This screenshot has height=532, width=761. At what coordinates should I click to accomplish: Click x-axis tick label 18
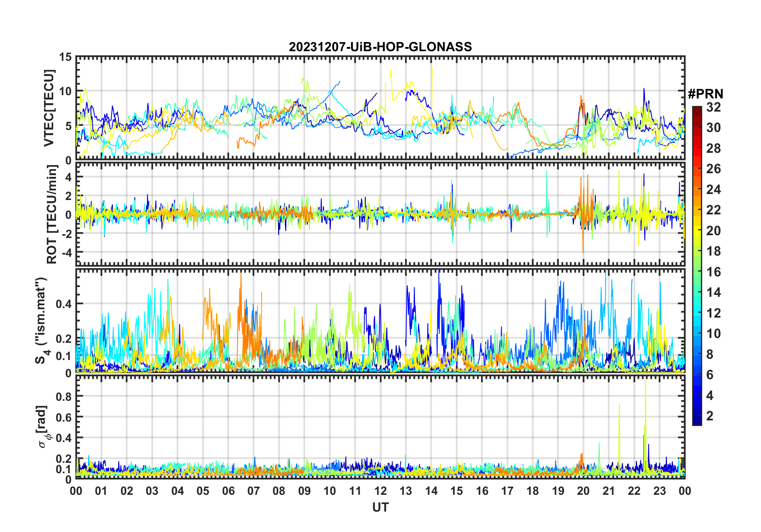tap(533, 491)
